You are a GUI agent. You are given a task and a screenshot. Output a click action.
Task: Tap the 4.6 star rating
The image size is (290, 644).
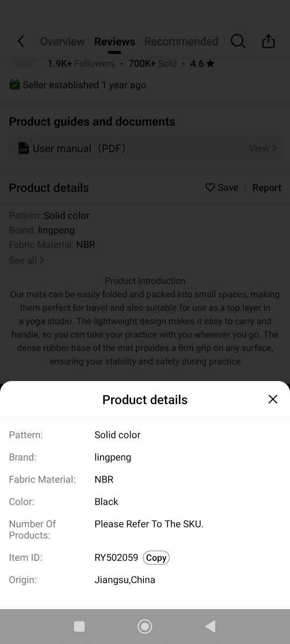point(202,63)
